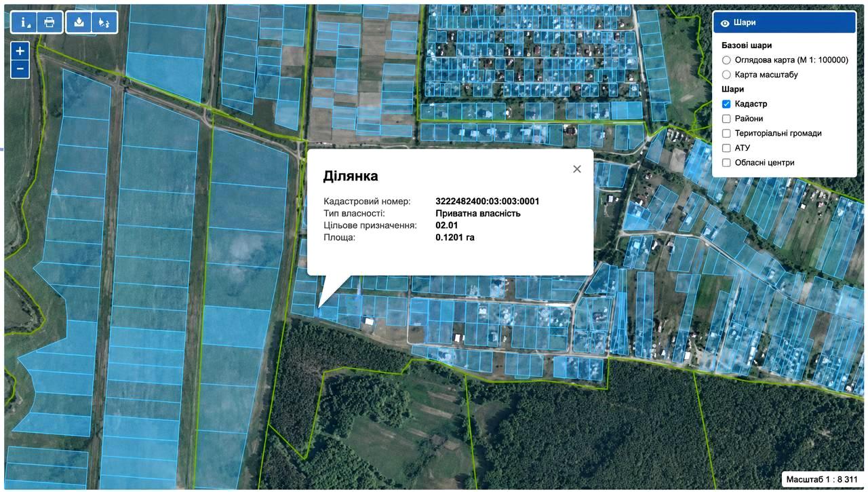Print the current map view
The height and width of the screenshot is (492, 868).
pos(50,22)
